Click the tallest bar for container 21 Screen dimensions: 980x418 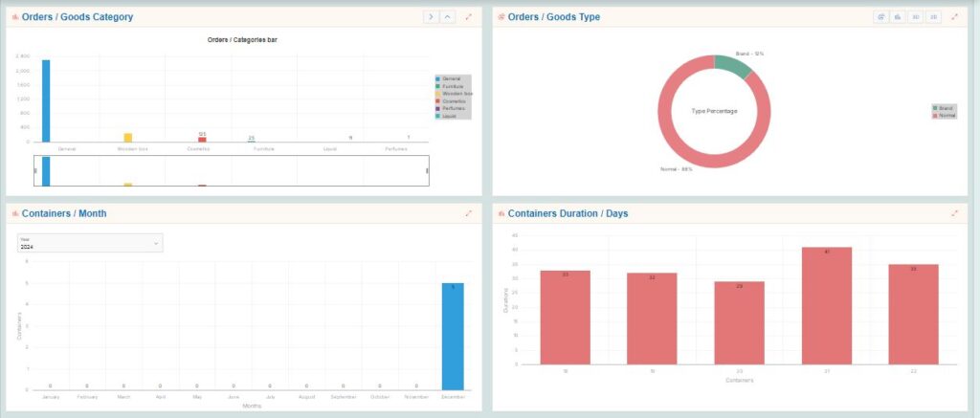827,305
